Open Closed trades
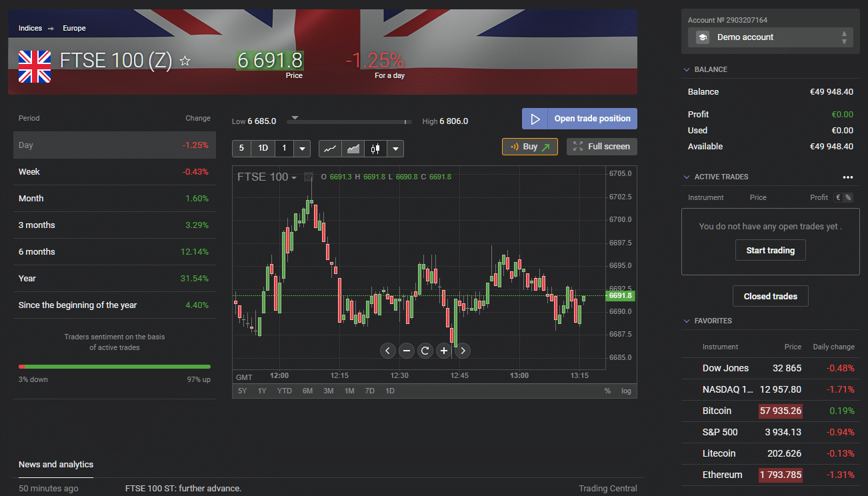The height and width of the screenshot is (496, 868). point(771,296)
